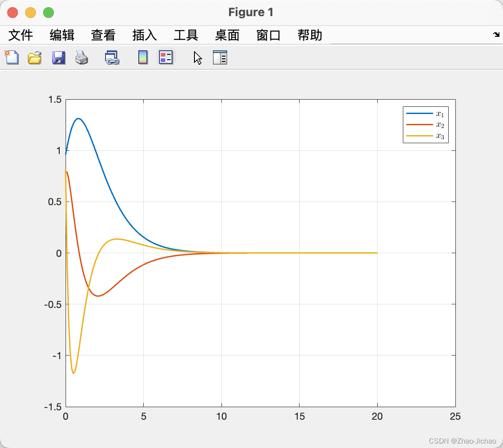This screenshot has width=503, height=448.
Task: Minimize the window with the yellow button
Action: tap(31, 13)
